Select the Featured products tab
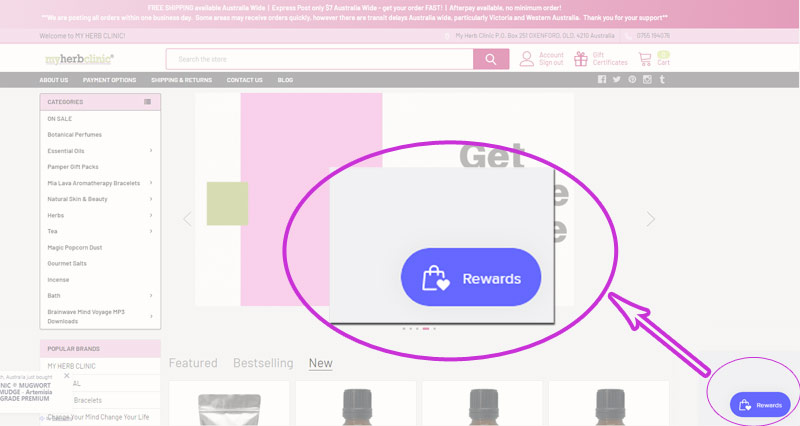 [x=192, y=363]
